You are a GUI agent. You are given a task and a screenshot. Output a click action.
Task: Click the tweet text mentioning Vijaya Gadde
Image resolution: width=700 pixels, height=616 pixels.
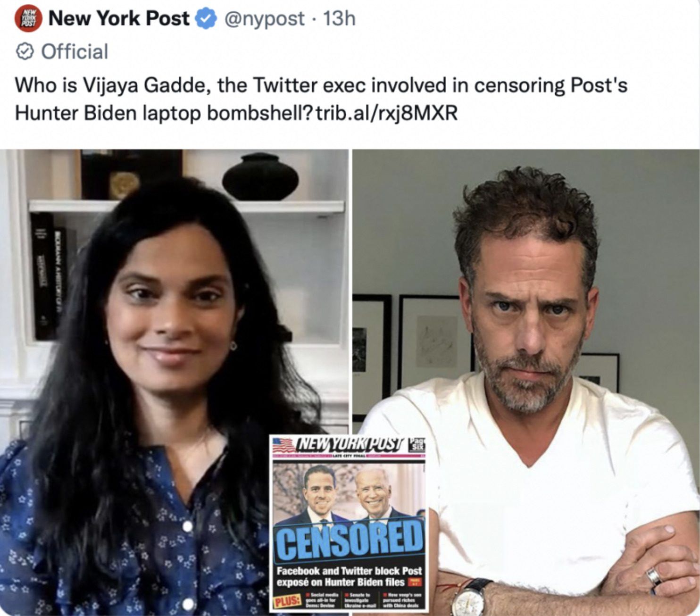pyautogui.click(x=321, y=100)
